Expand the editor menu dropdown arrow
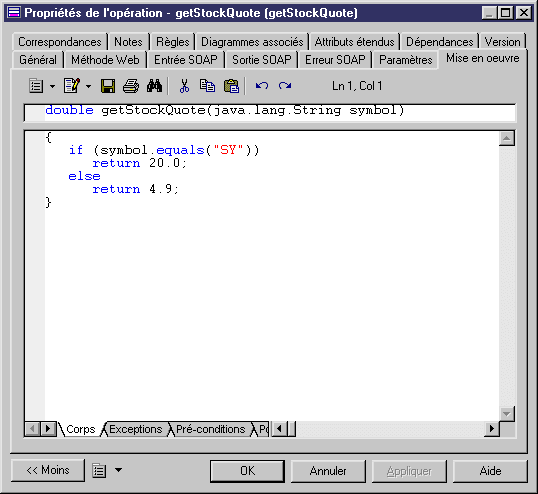 (x=52, y=86)
